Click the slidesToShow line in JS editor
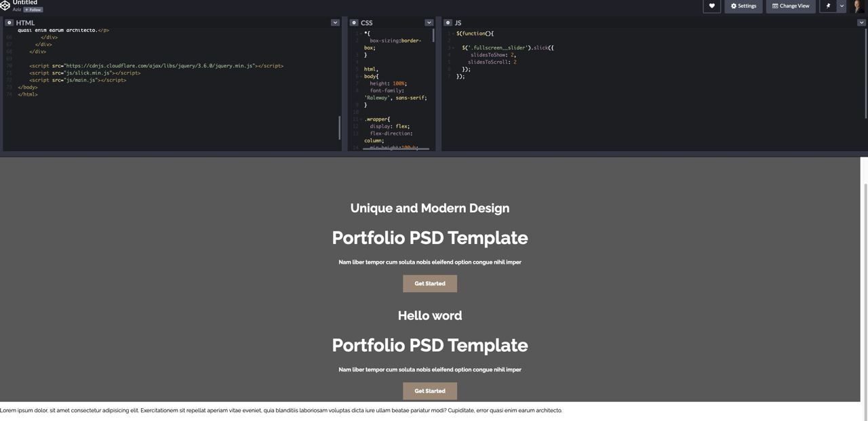This screenshot has height=421, width=868. tap(493, 55)
